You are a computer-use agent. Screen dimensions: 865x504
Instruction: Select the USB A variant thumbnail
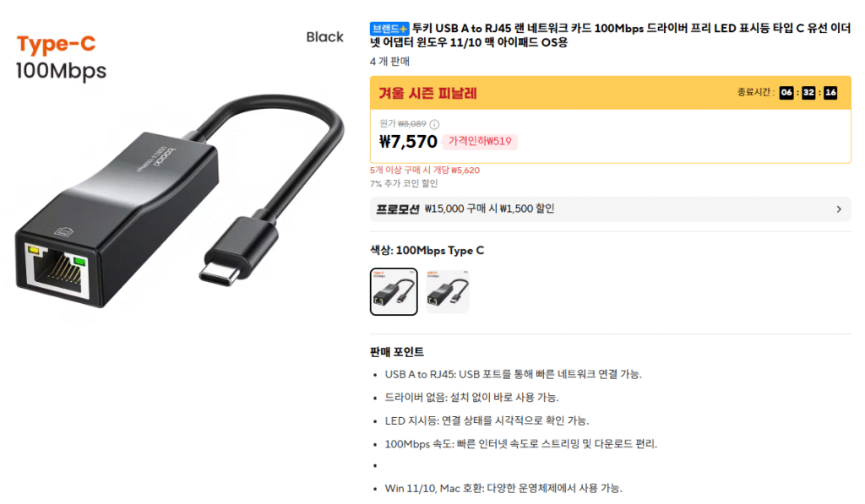pos(448,291)
